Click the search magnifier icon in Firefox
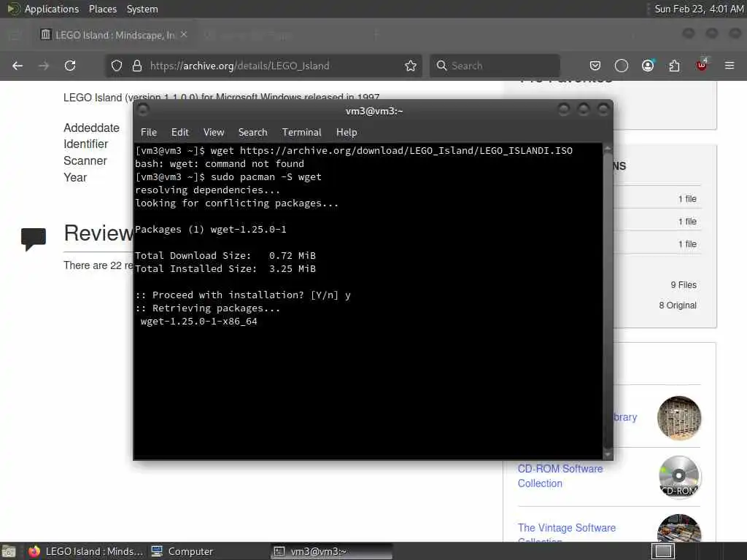Image resolution: width=747 pixels, height=560 pixels. point(441,66)
